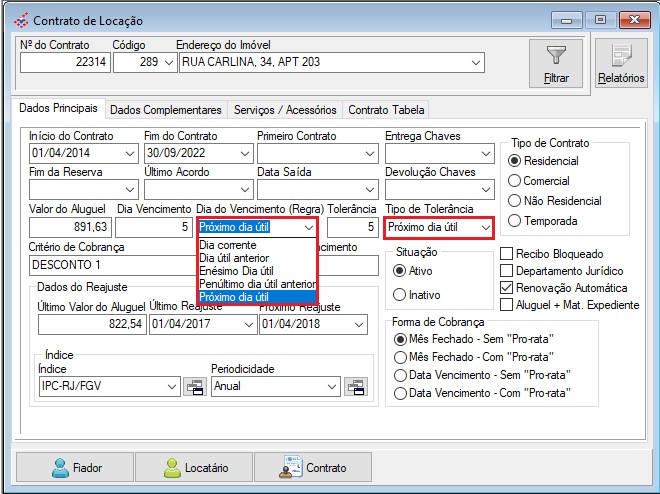Open the Relatórios report icon

point(620,56)
